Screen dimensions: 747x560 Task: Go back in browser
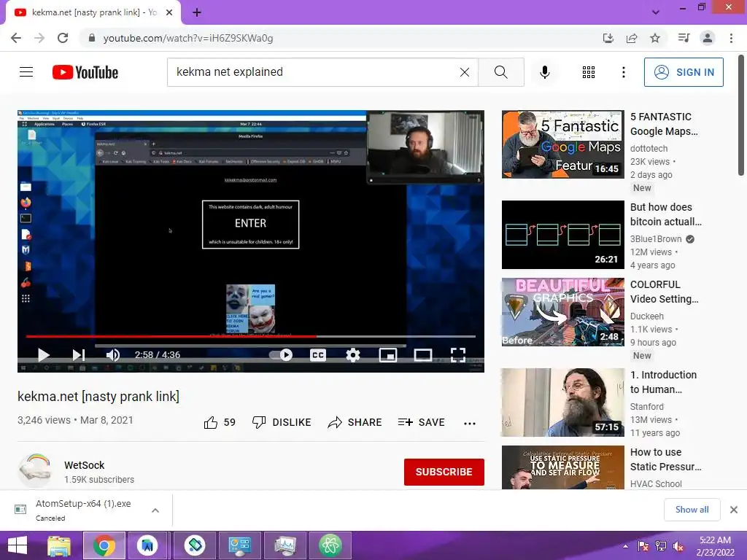tap(16, 38)
